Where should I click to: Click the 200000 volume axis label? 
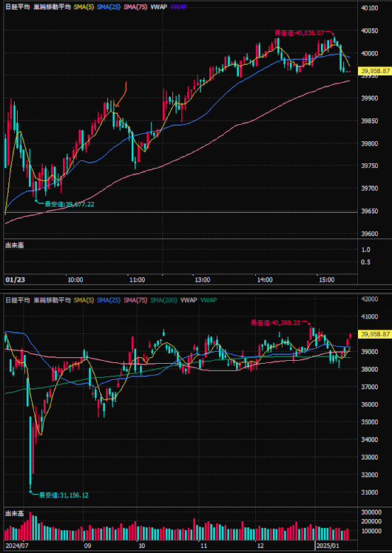coord(371,521)
